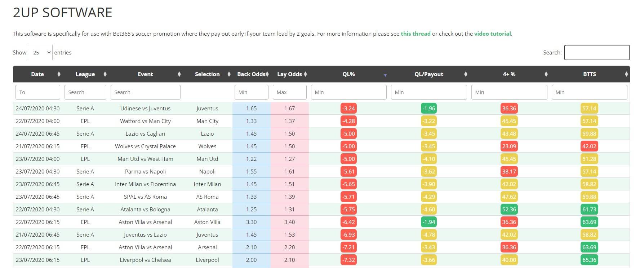Toggle QL% descending sort arrow
This screenshot has height=268, width=644.
pos(385,75)
